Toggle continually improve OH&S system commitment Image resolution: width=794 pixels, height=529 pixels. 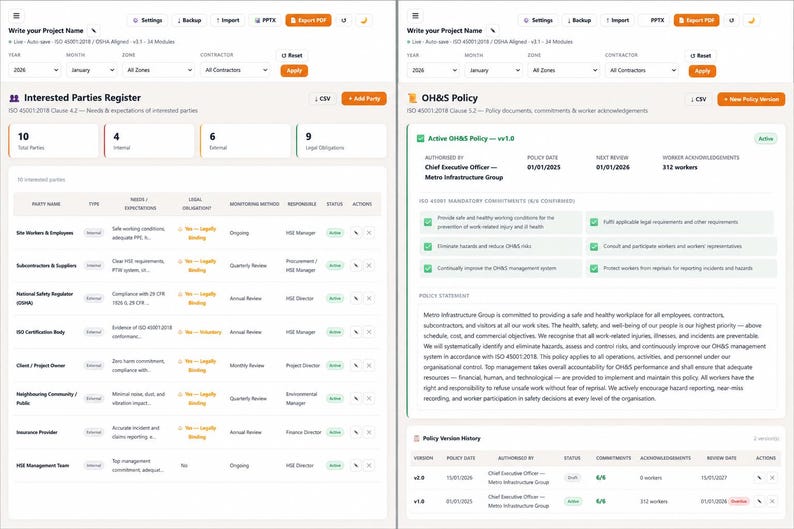[428, 268]
